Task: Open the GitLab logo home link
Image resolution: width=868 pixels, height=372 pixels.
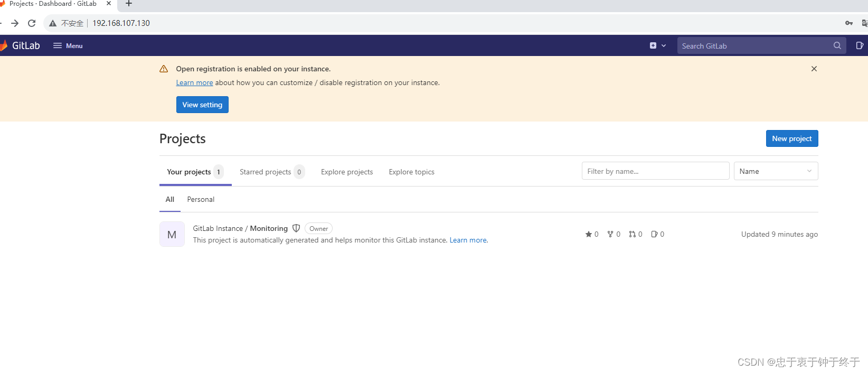Action: 20,45
